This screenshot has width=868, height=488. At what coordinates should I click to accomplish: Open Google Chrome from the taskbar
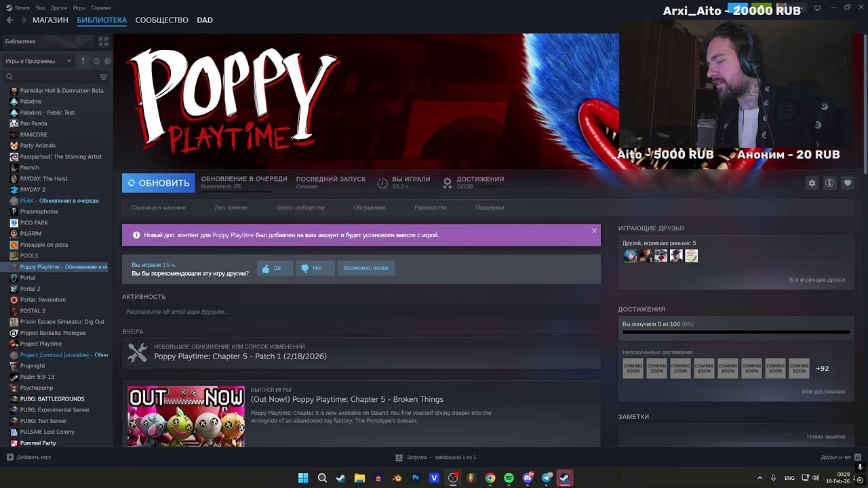(x=490, y=478)
